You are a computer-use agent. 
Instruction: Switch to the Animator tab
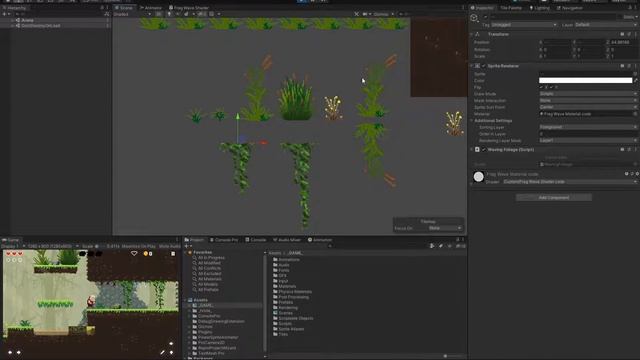[x=151, y=8]
